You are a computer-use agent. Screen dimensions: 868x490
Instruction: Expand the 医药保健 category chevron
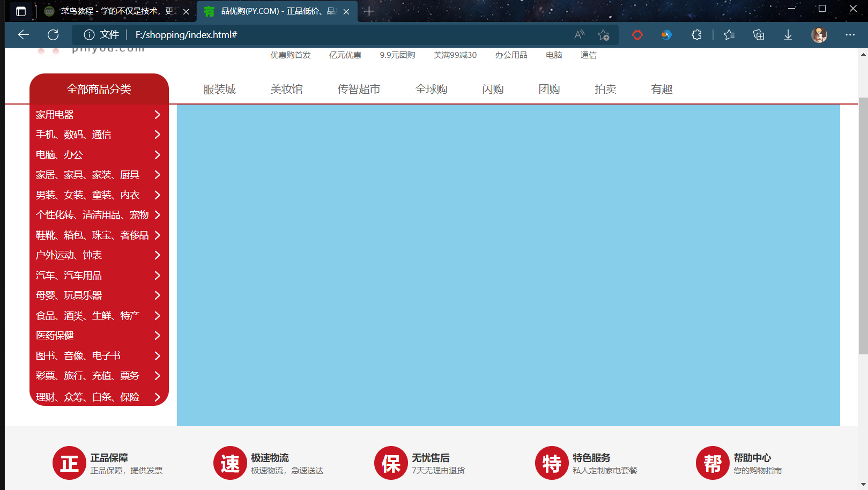(157, 336)
